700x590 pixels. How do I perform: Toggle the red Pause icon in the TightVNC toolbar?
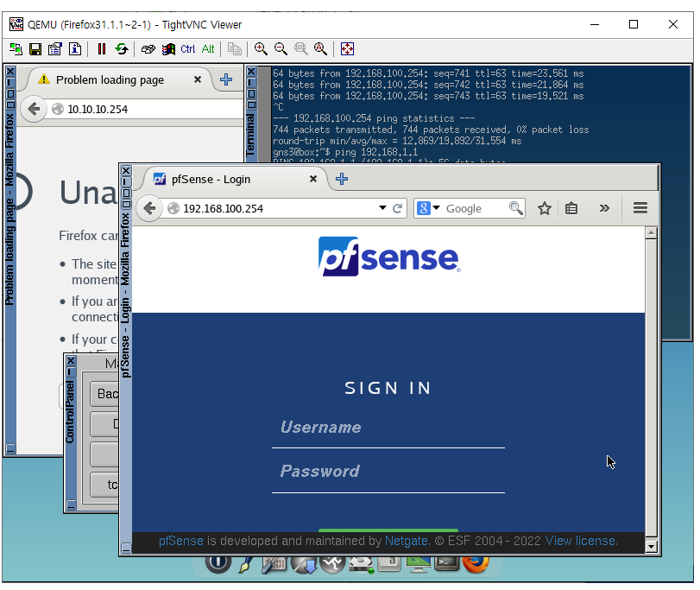[102, 49]
